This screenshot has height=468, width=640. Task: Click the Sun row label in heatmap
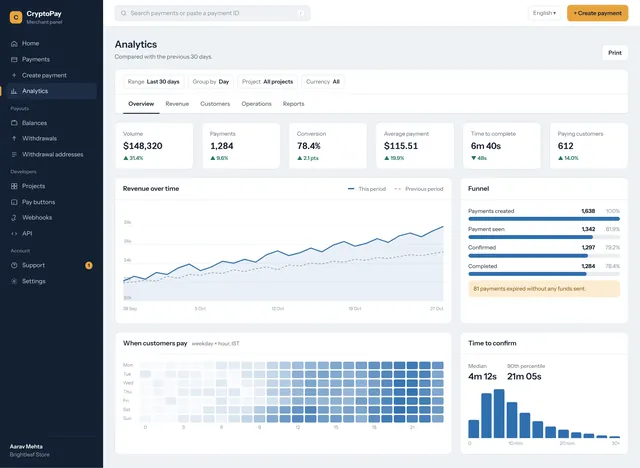[127, 419]
